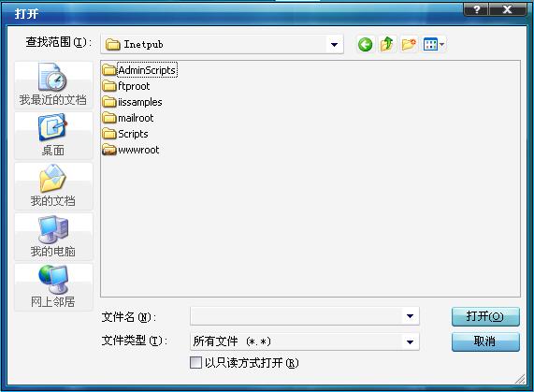Go up one folder level
This screenshot has height=392, width=534.
click(387, 45)
